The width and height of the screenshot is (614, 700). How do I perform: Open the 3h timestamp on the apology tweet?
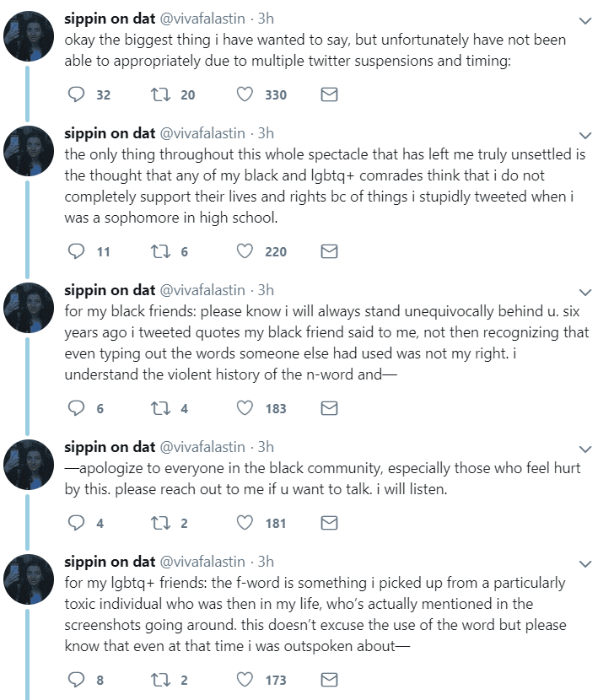coord(266,447)
